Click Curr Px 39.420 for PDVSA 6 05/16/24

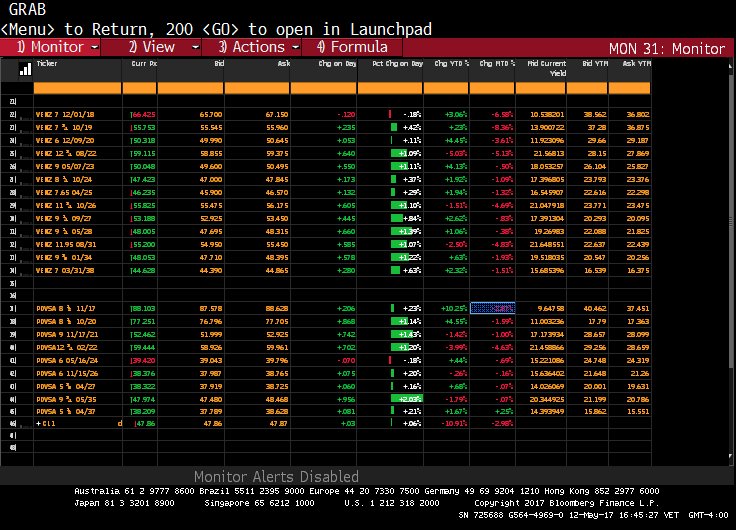coord(143,361)
